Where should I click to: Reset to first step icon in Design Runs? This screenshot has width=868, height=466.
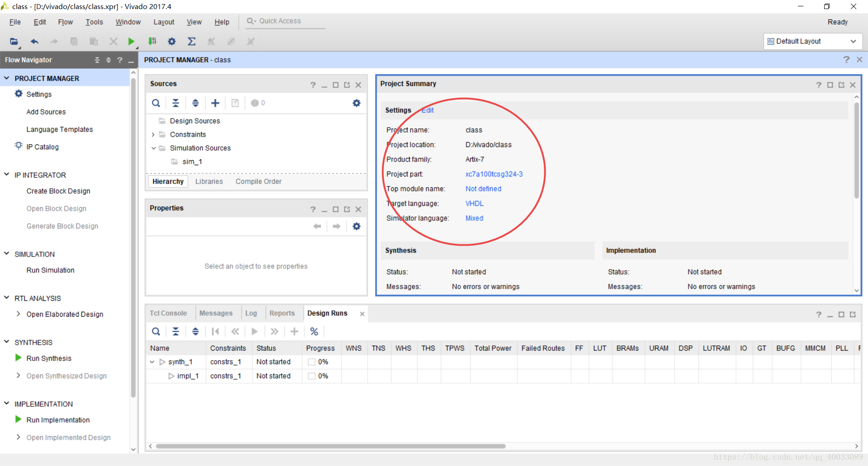coord(215,332)
